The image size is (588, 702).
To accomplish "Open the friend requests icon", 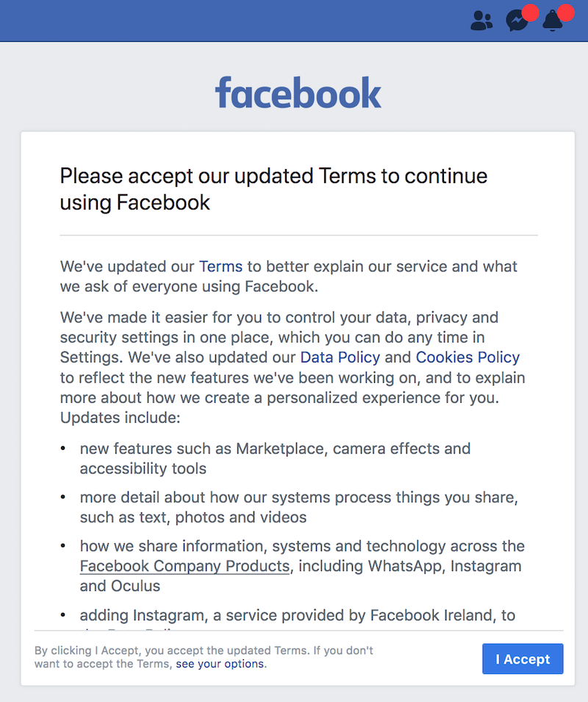I will pyautogui.click(x=481, y=21).
